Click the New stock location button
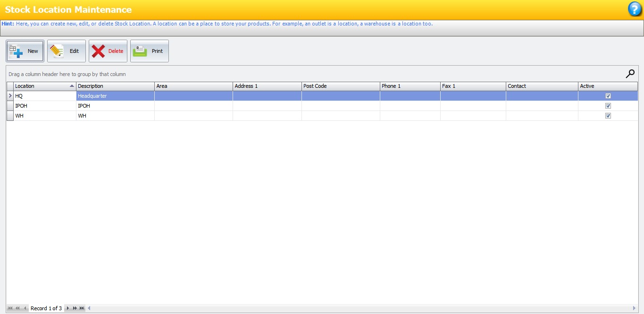The width and height of the screenshot is (644, 314). tap(25, 51)
